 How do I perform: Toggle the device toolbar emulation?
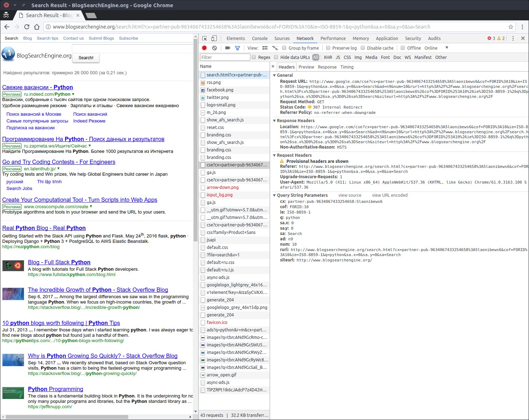214,38
